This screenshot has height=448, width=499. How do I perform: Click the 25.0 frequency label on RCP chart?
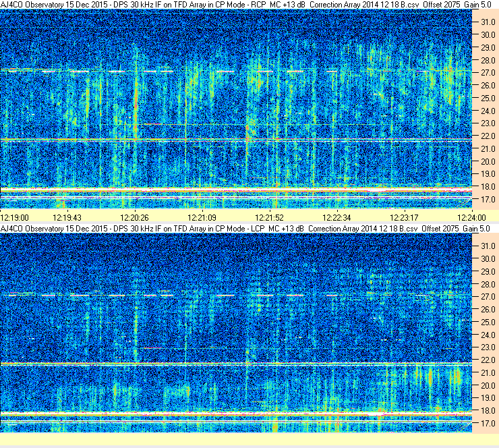(x=488, y=98)
